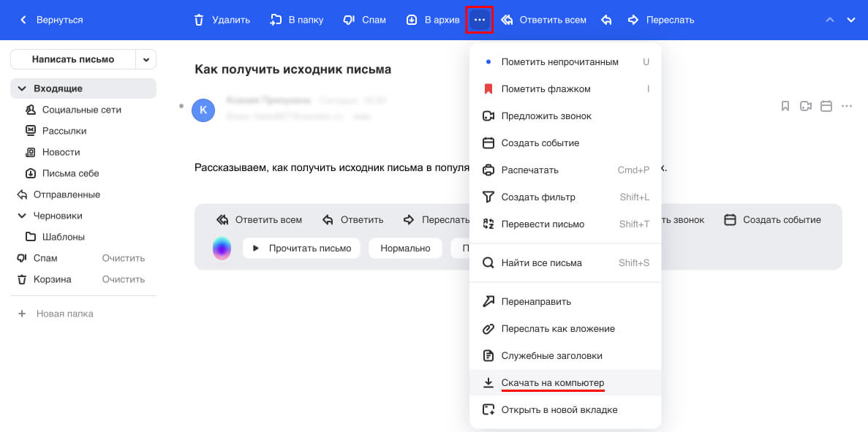Mark the email as unread via Пометить непрочитанным
Viewport: 868px width, 432px height.
tap(558, 61)
